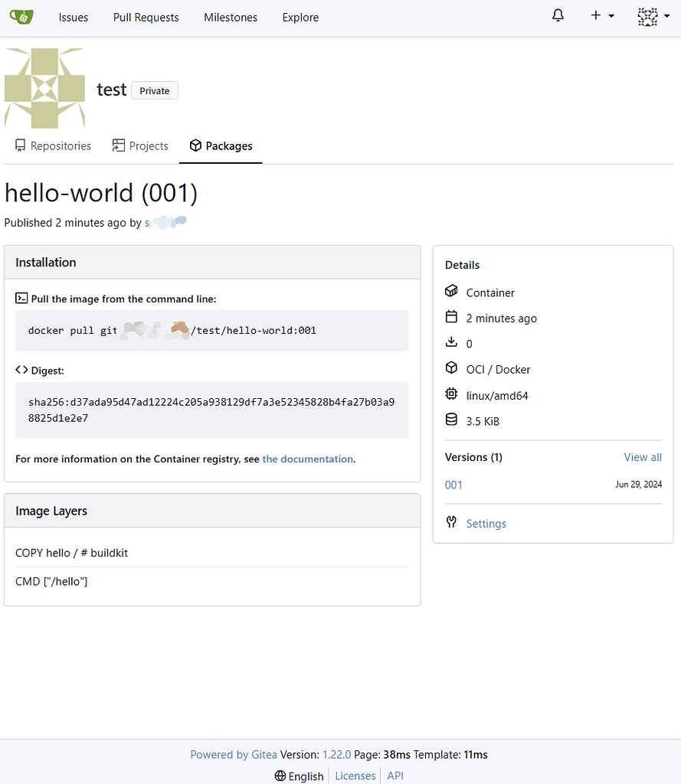Click the terminal icon beside pull instructions
This screenshot has width=681, height=784.
pos(21,299)
